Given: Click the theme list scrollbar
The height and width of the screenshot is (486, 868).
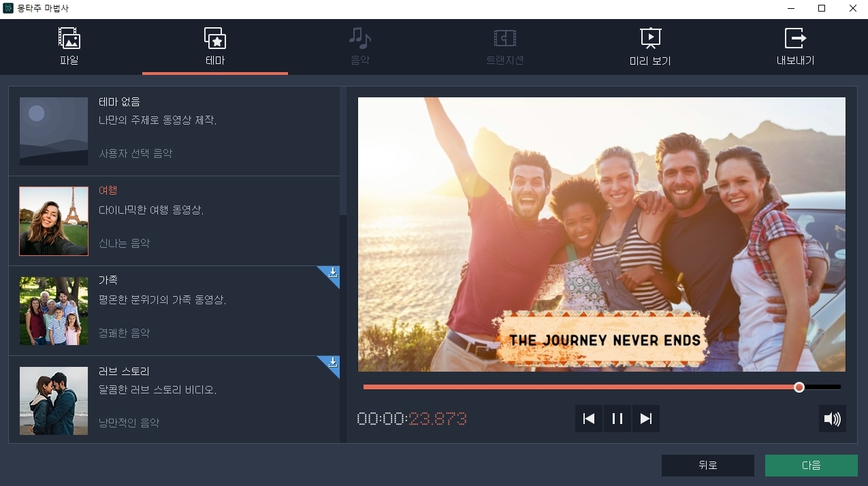Looking at the screenshot, I should tap(343, 151).
